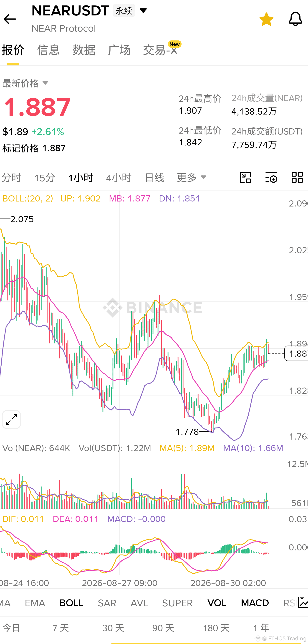
Task: Tap the 24h成交量 value 4,138.52万
Action: click(x=254, y=112)
